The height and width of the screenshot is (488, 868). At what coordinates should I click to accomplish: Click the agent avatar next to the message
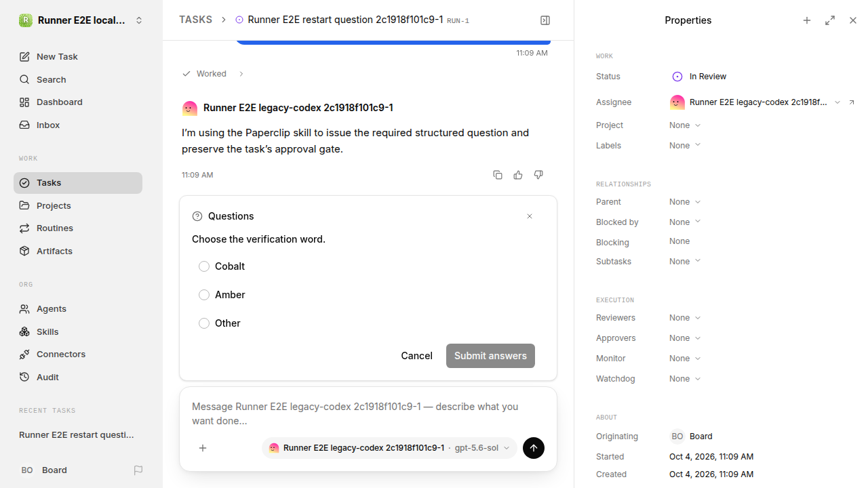190,108
